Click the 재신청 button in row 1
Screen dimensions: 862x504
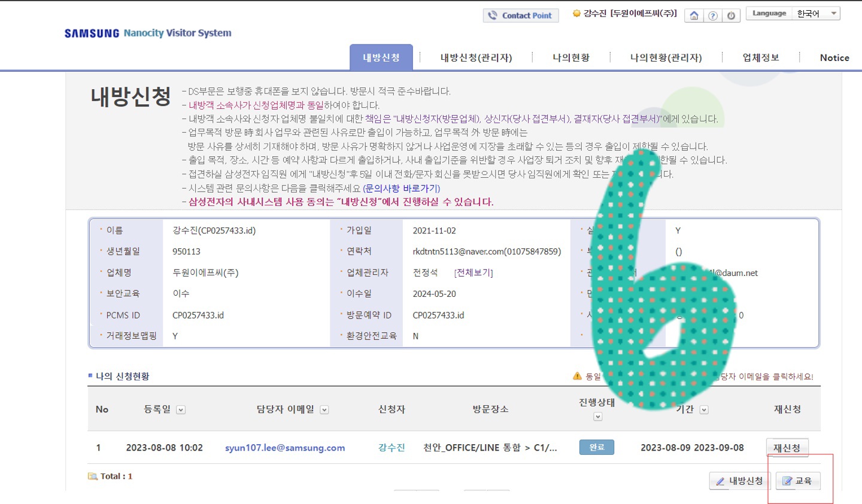[x=787, y=448]
